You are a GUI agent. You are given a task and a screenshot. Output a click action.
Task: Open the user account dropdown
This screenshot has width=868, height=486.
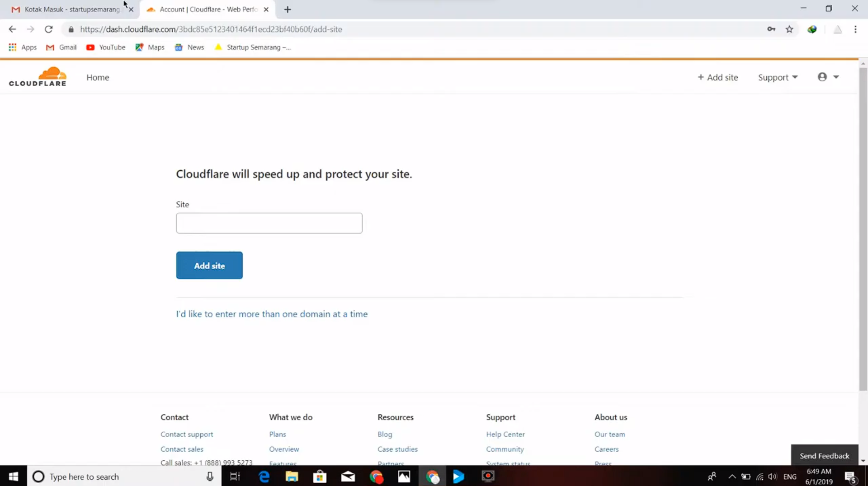tap(828, 77)
